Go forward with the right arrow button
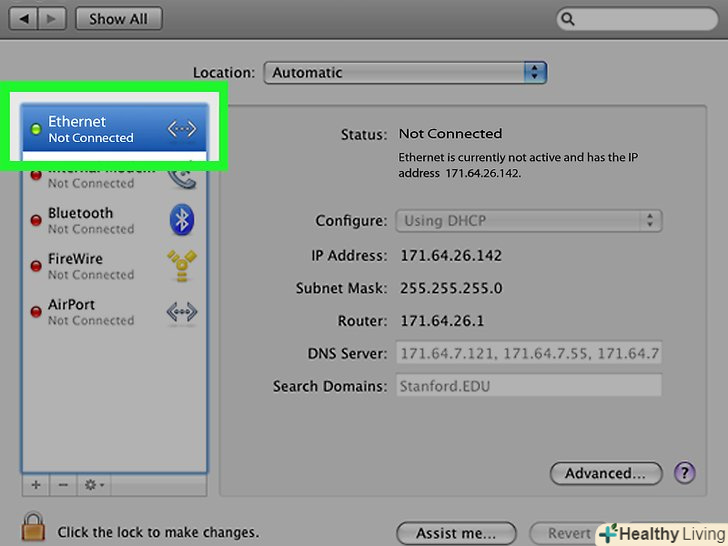This screenshot has height=546, width=728. (x=52, y=19)
